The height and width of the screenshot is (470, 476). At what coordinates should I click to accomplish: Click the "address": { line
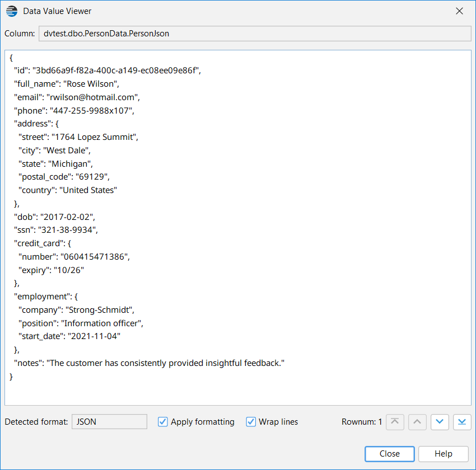[x=36, y=124]
